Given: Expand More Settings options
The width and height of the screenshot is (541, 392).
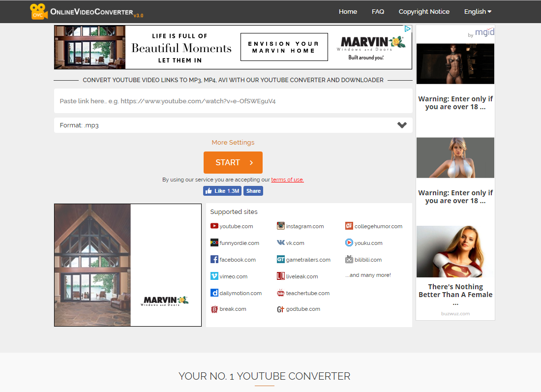Looking at the screenshot, I should [233, 143].
